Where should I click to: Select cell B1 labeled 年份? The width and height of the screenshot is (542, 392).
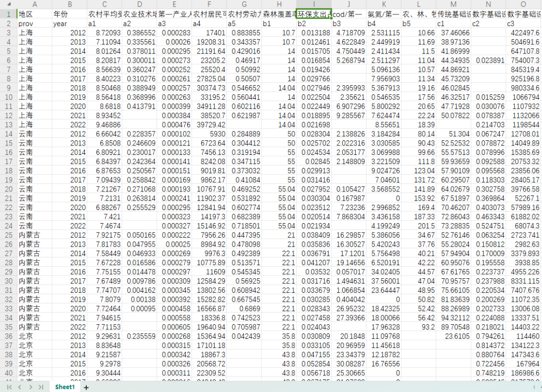coord(69,14)
